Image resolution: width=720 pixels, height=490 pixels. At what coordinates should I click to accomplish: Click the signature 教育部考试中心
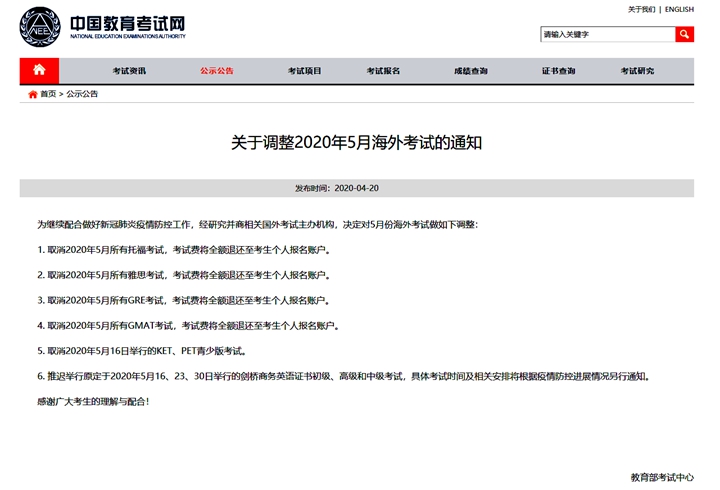662,478
